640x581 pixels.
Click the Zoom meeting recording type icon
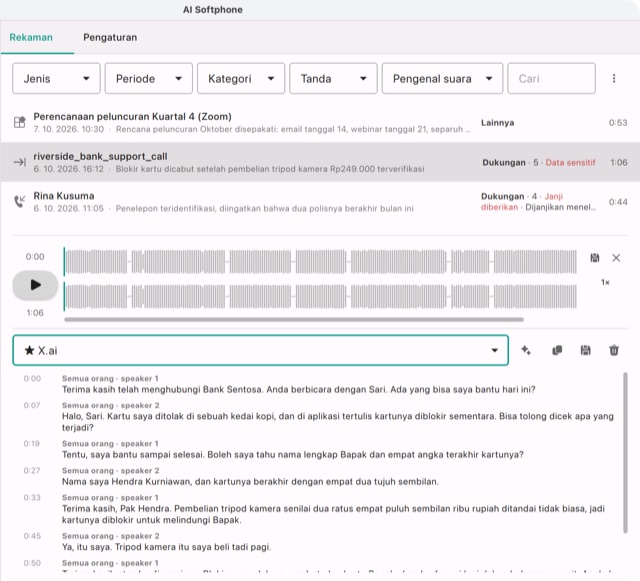20,122
